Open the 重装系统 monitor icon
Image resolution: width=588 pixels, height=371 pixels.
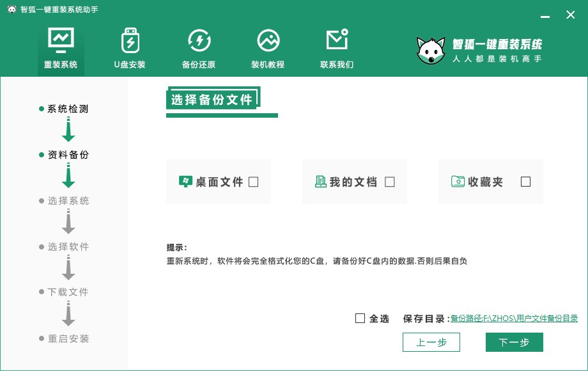(x=61, y=40)
